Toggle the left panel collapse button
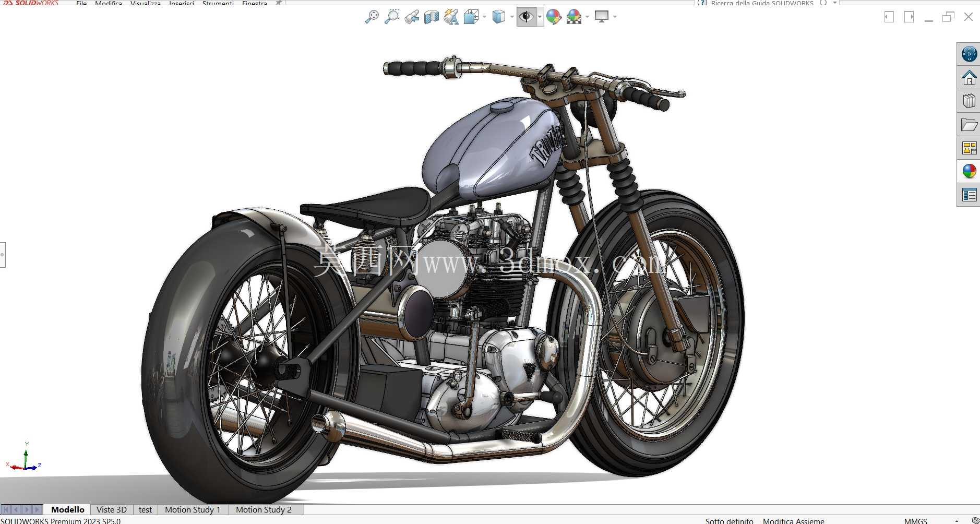The image size is (980, 524). [x=889, y=17]
